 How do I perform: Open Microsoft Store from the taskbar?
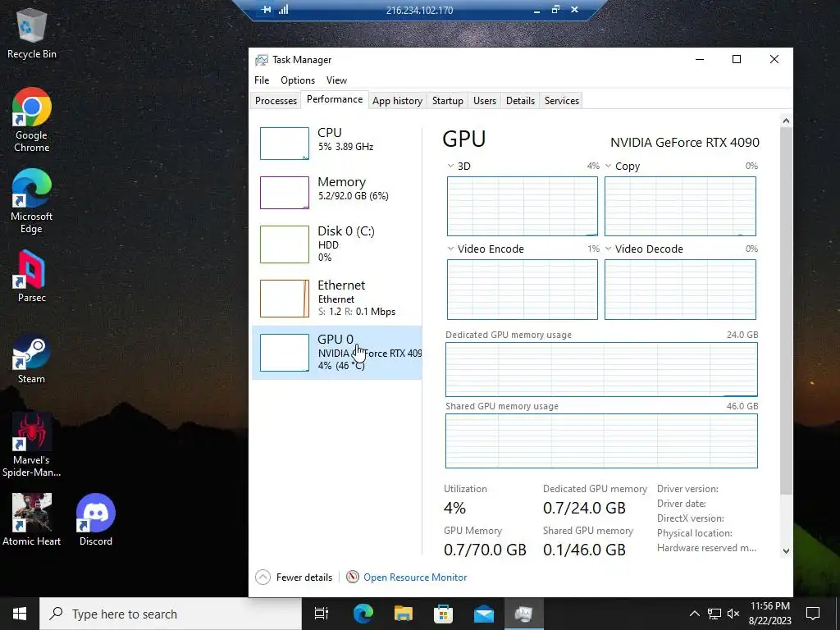(443, 614)
